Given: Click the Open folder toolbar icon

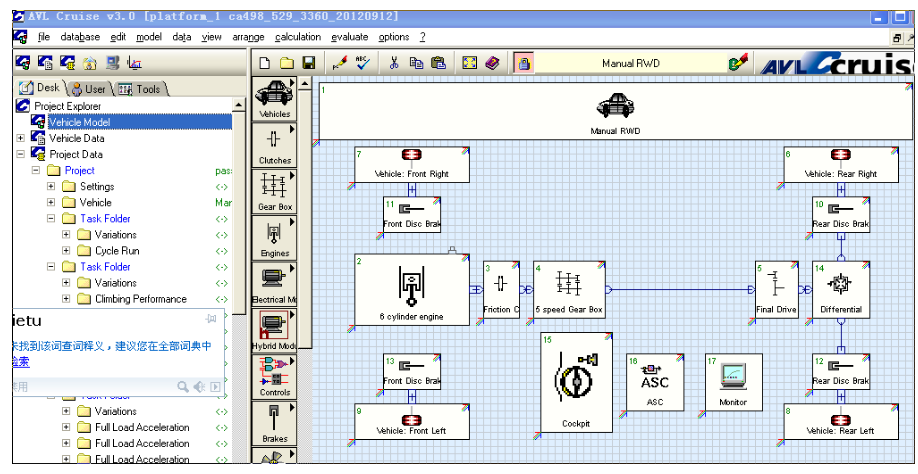Looking at the screenshot, I should [x=287, y=63].
